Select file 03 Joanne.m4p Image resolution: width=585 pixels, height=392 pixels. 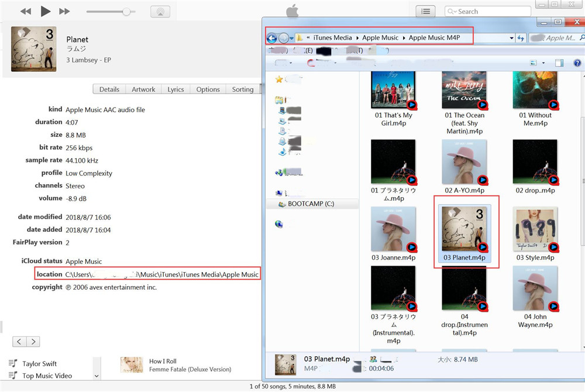(393, 234)
